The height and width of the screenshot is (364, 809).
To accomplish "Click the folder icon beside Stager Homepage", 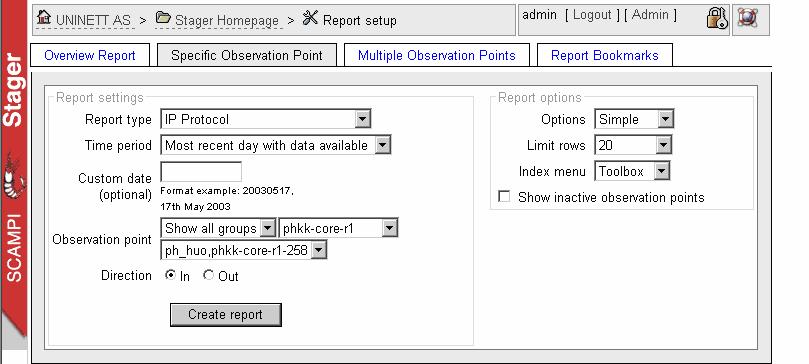I will [163, 18].
